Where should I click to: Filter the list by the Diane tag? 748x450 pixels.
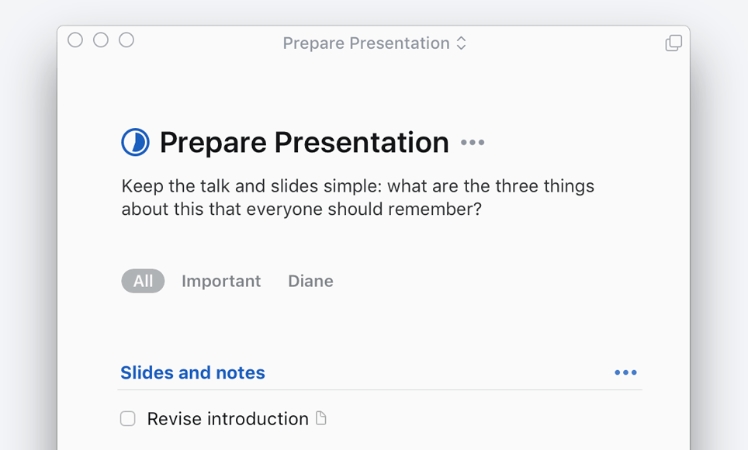click(310, 281)
